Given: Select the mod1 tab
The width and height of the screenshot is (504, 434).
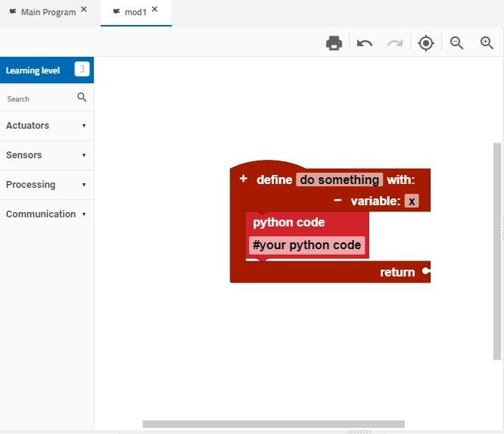Looking at the screenshot, I should click(135, 12).
